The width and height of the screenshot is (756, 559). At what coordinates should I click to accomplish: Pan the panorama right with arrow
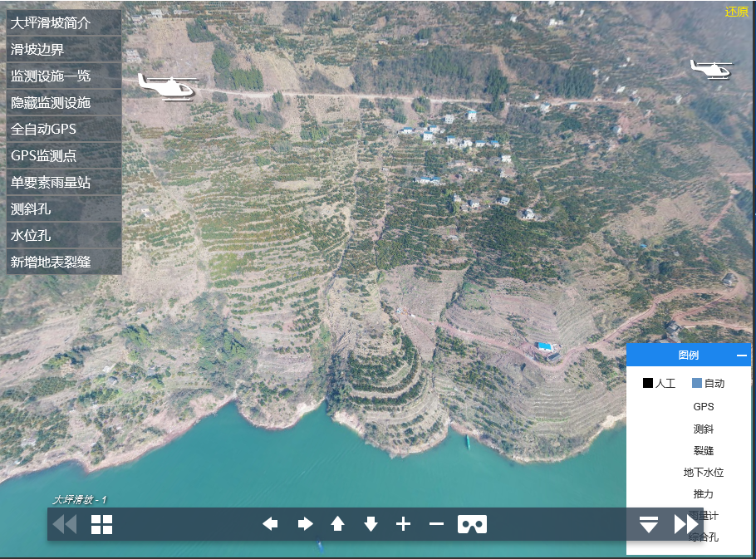pos(305,524)
